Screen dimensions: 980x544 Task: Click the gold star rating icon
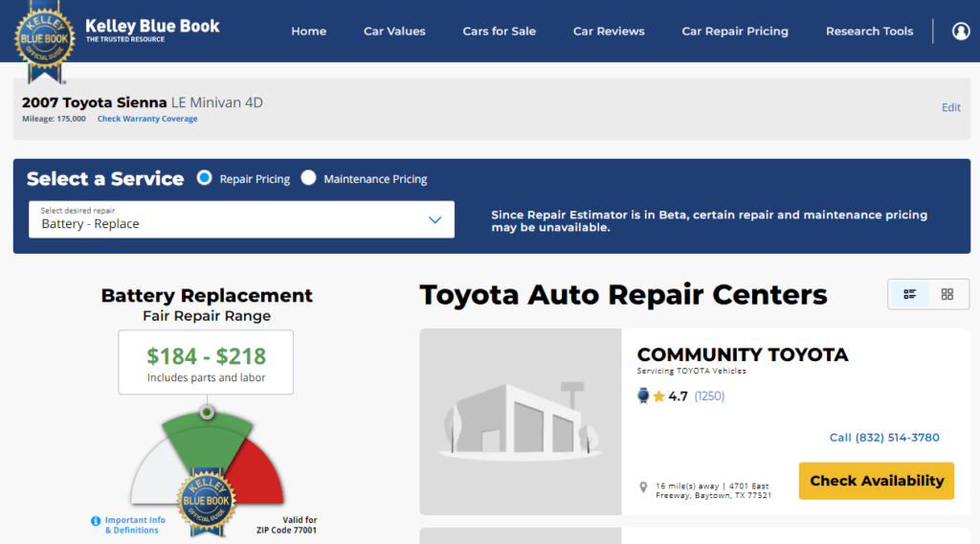(x=658, y=396)
